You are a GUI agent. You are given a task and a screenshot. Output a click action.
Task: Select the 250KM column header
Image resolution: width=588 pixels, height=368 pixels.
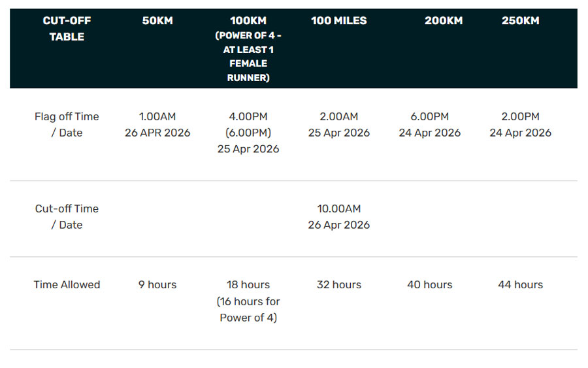[x=520, y=21]
